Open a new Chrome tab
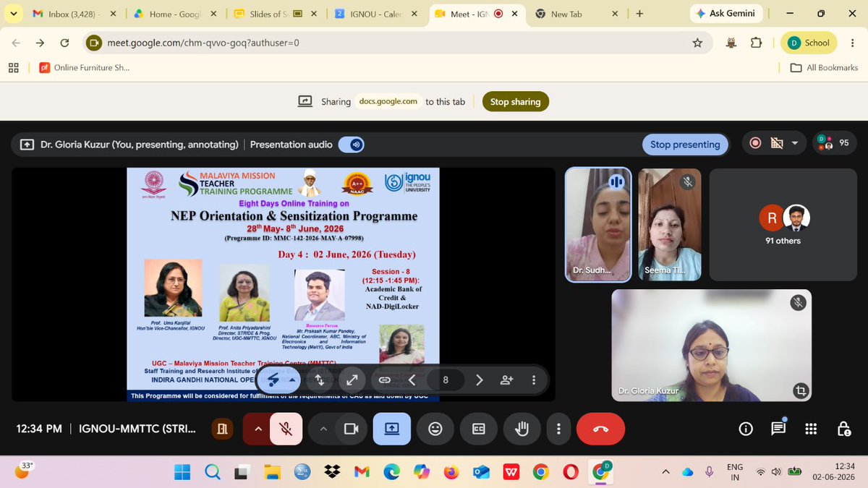 coord(639,13)
